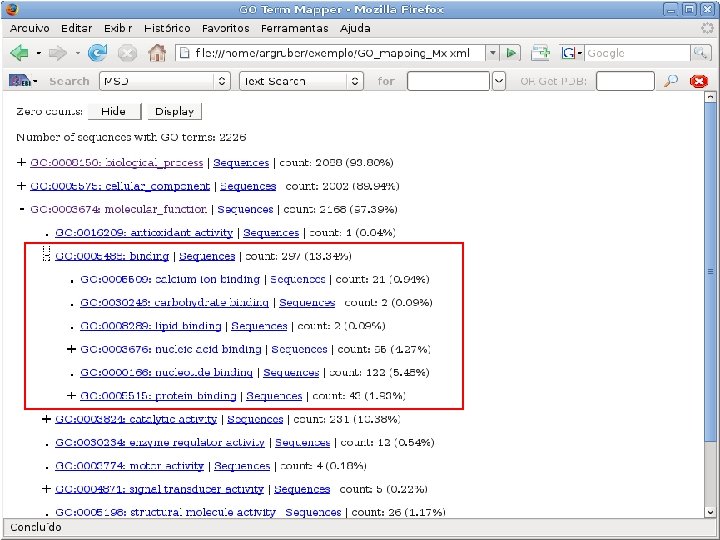
Task: Click the 'for' search text field
Action: click(448, 81)
